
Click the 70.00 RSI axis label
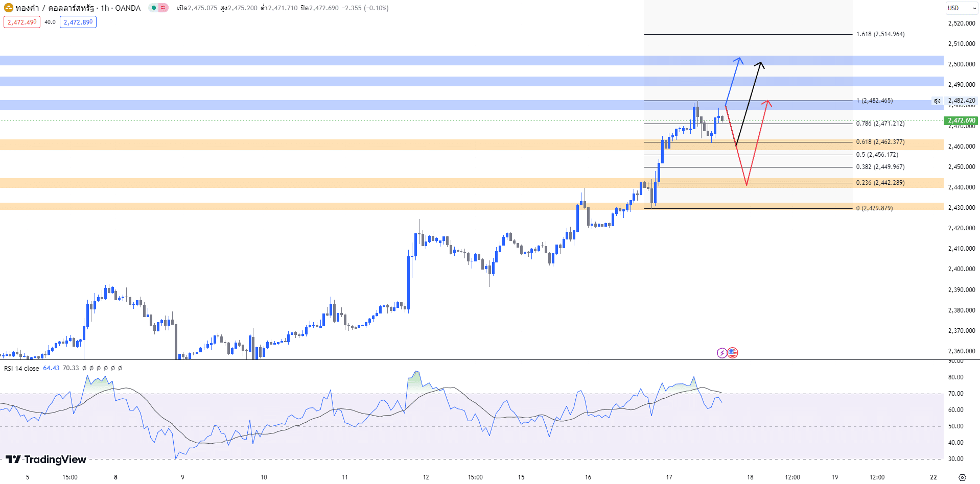(x=955, y=394)
